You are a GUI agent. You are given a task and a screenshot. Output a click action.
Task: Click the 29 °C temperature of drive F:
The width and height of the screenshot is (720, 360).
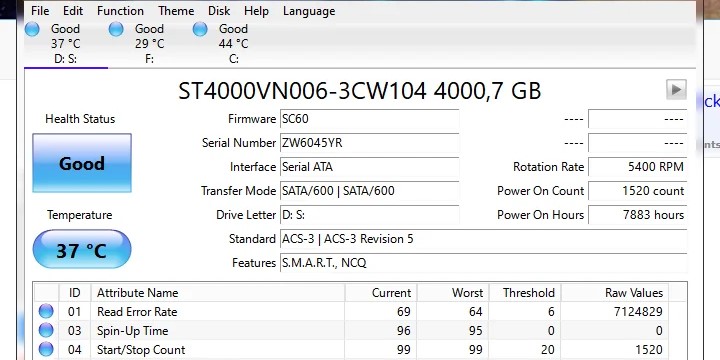pos(149,44)
